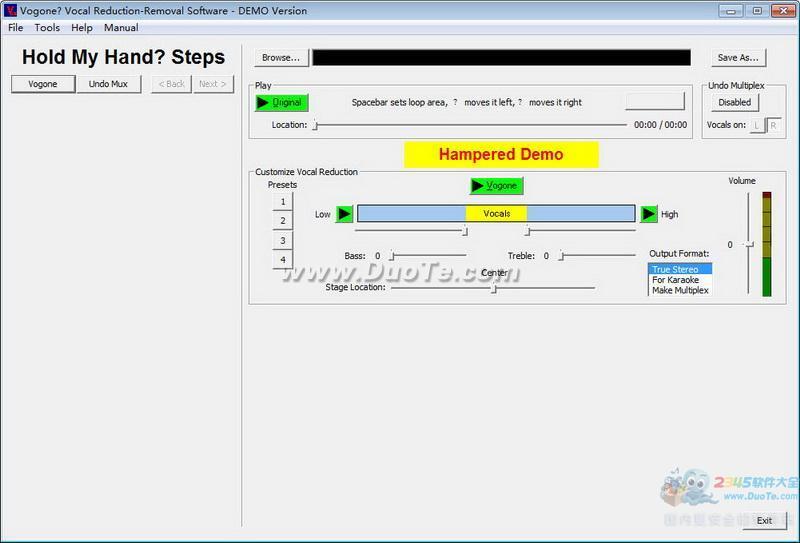The width and height of the screenshot is (800, 543).
Task: Select Make Multiplex output format
Action: (680, 290)
